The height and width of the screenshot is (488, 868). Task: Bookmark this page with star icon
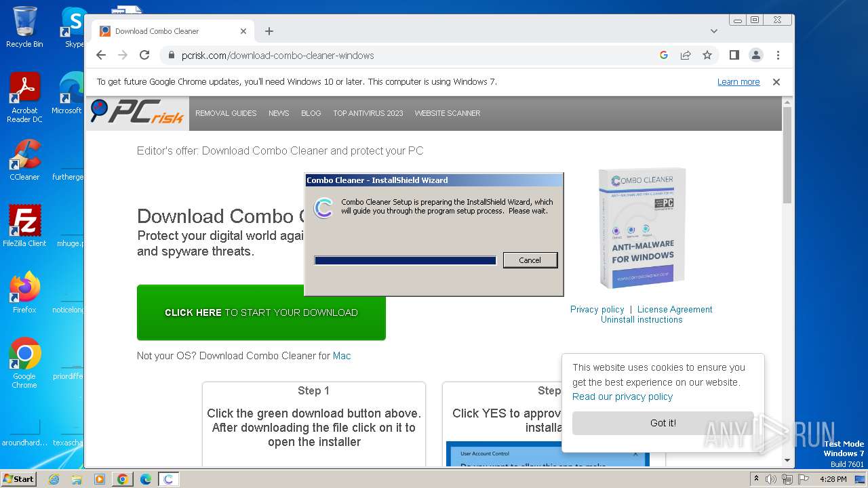click(707, 56)
